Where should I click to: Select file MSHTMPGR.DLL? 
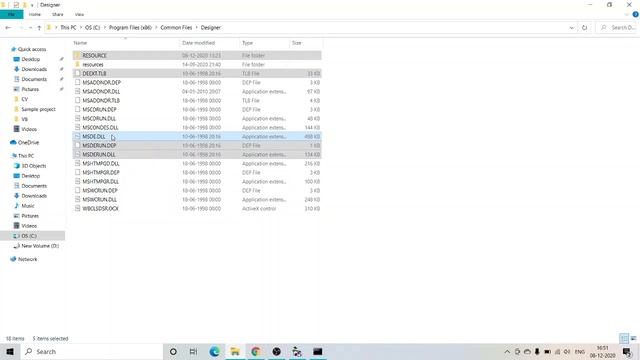[x=197, y=181]
